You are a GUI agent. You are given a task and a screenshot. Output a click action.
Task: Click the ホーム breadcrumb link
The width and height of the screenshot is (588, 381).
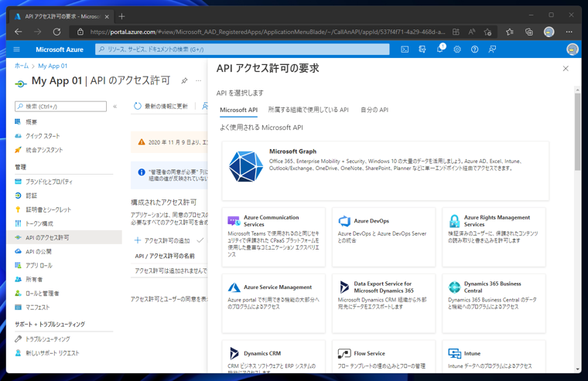point(22,66)
